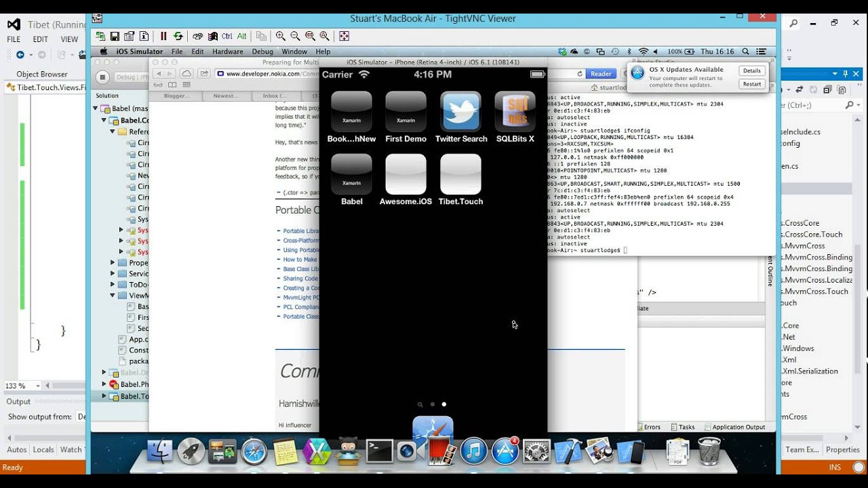Open System Preferences gear in dock
Image resolution: width=868 pixels, height=488 pixels.
[x=536, y=451]
